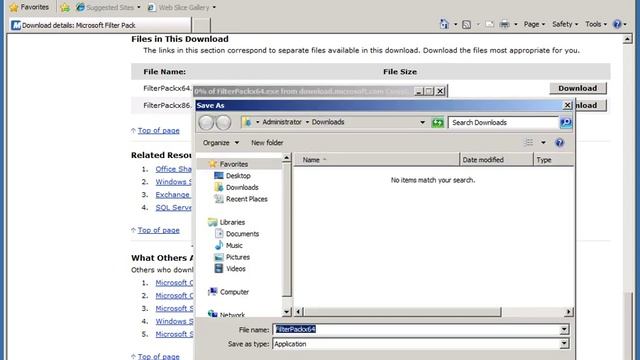Click the search magnifier icon

[x=566, y=122]
